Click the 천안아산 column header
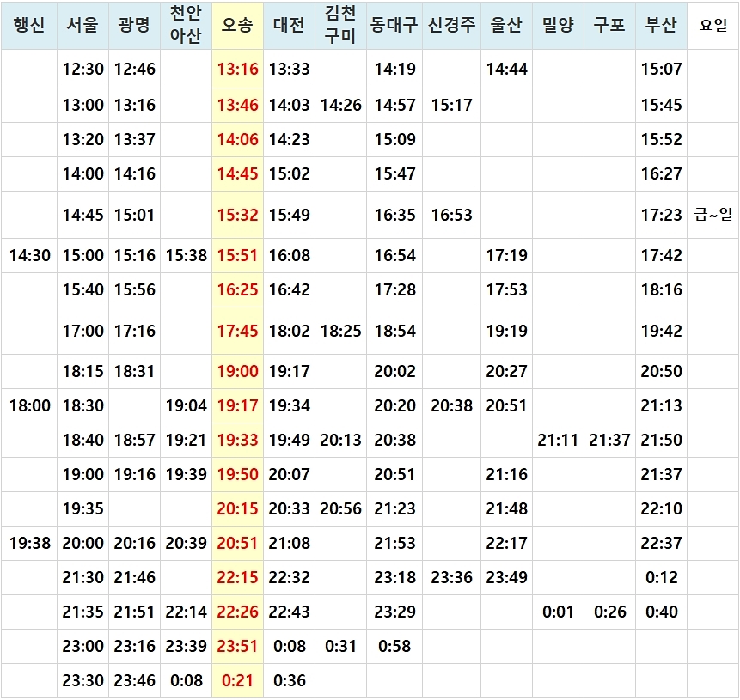The image size is (740, 700). pyautogui.click(x=186, y=25)
